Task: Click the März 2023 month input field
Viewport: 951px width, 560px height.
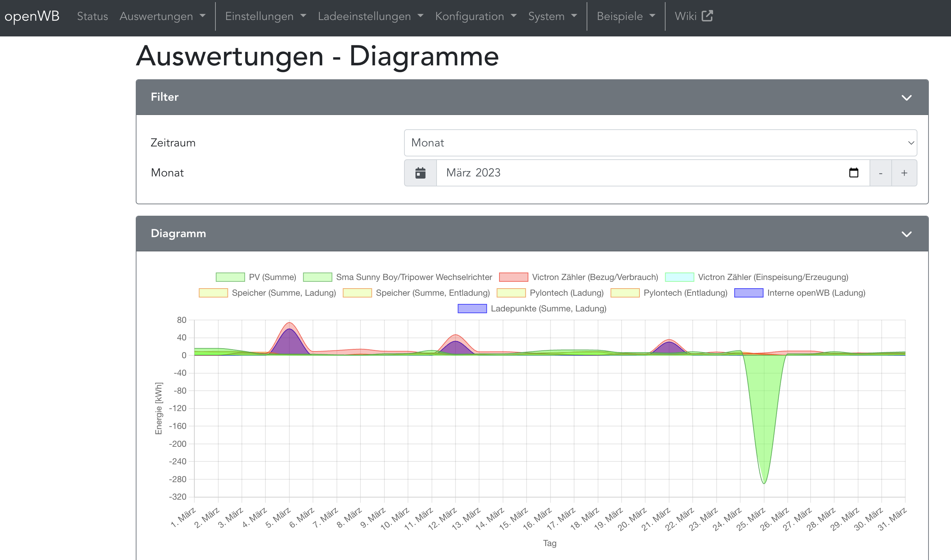Action: coord(642,173)
